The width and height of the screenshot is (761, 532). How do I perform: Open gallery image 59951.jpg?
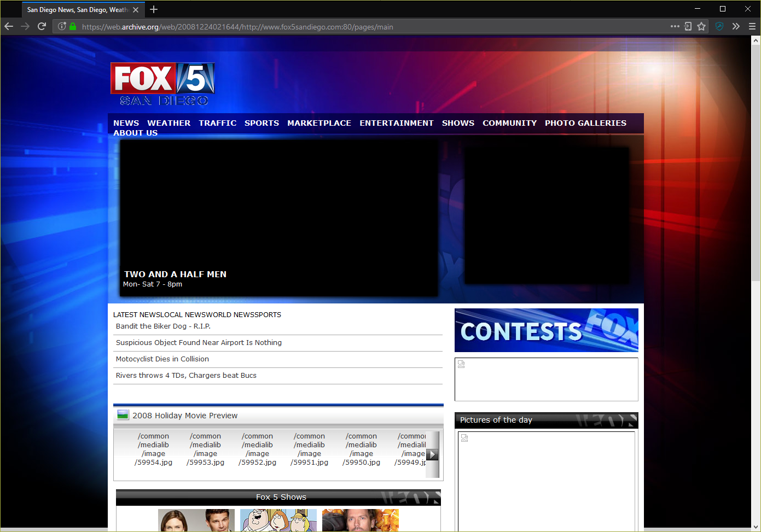310,449
